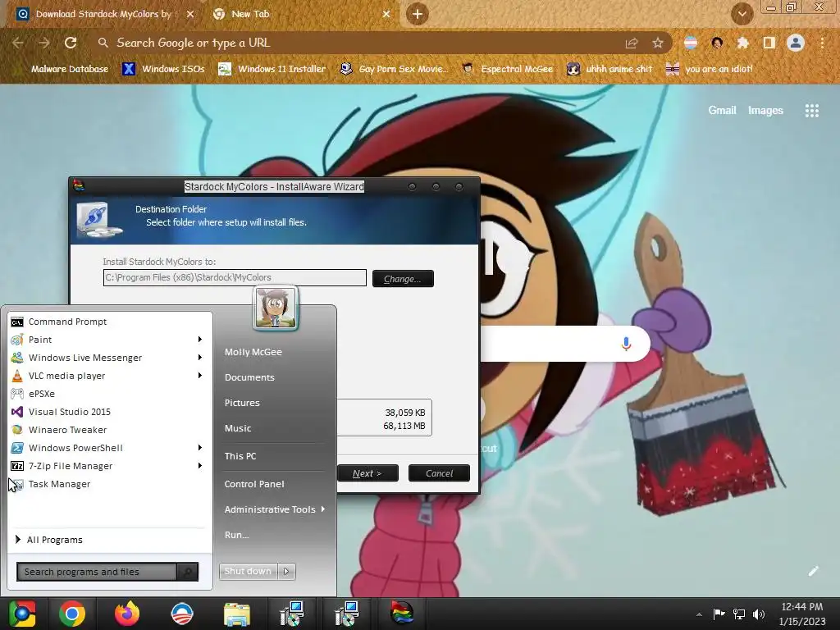Open This PC from start menu
The height and width of the screenshot is (630, 840).
tap(240, 456)
